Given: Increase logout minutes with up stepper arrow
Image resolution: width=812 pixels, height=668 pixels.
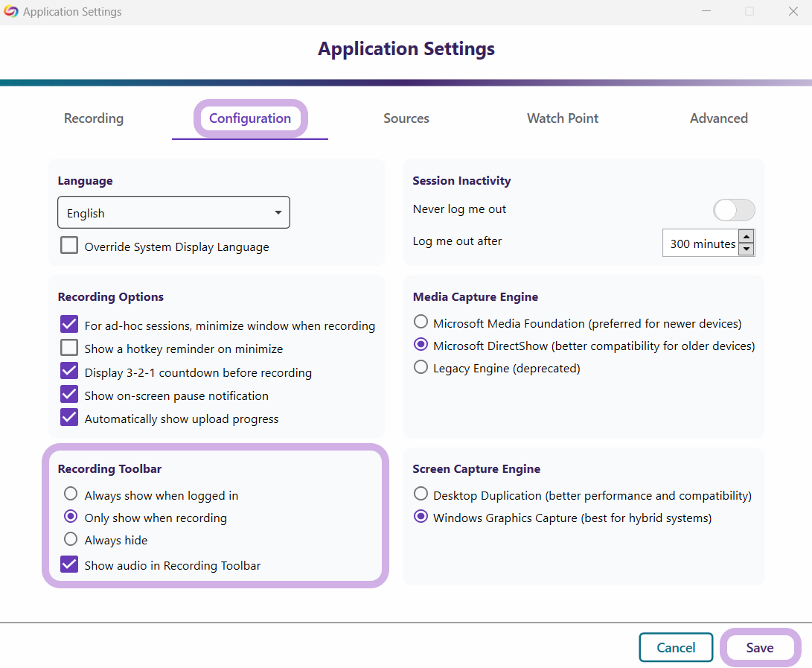Looking at the screenshot, I should [x=747, y=236].
